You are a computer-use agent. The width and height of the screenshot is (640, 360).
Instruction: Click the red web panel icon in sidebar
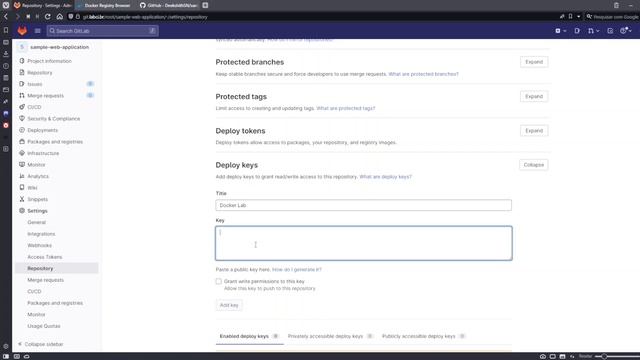6,125
